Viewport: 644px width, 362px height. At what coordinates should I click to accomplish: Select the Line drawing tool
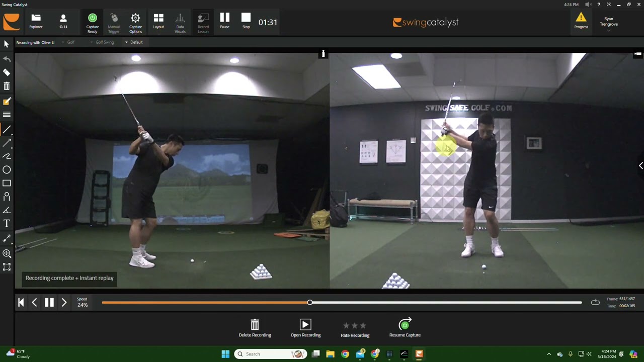point(7,130)
